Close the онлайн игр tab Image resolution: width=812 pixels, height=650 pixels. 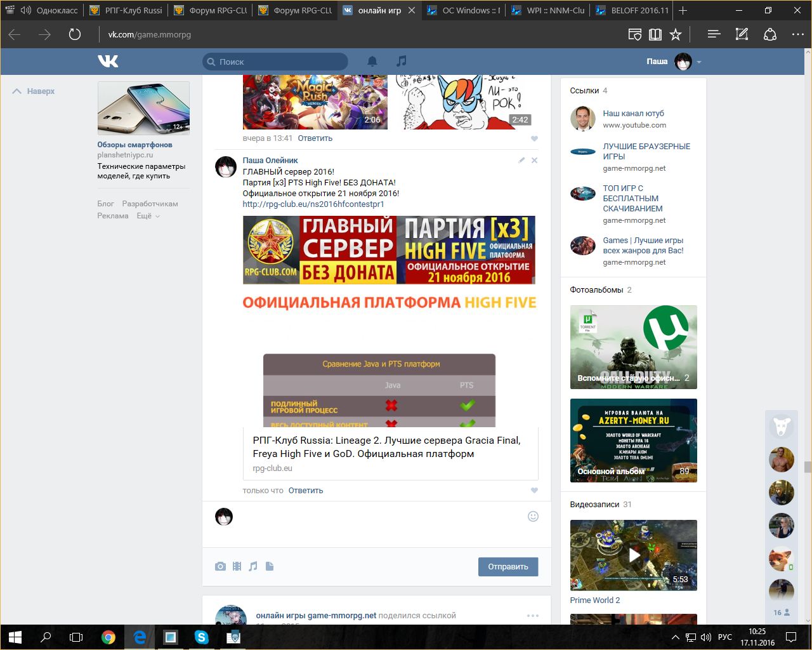click(412, 10)
